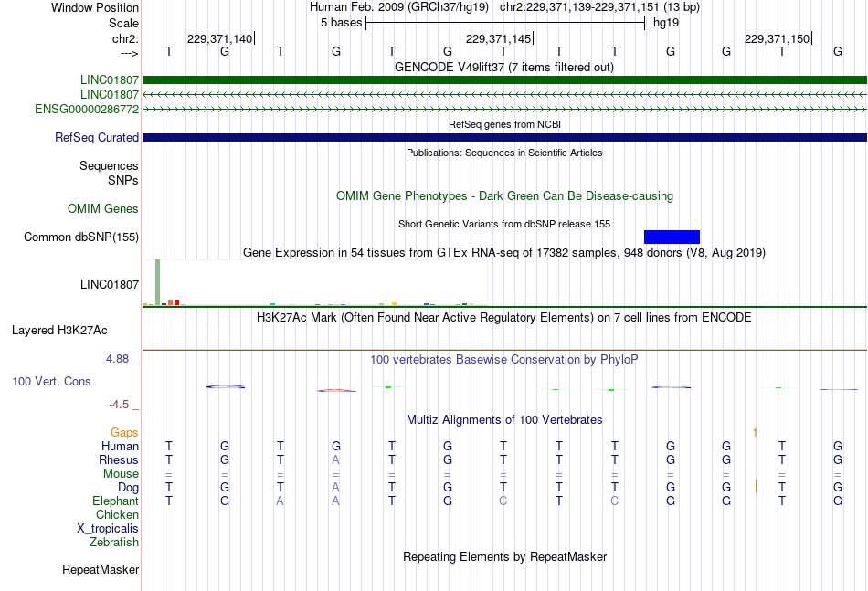Click the Elephant species label
The height and width of the screenshot is (591, 868).
tap(116, 501)
